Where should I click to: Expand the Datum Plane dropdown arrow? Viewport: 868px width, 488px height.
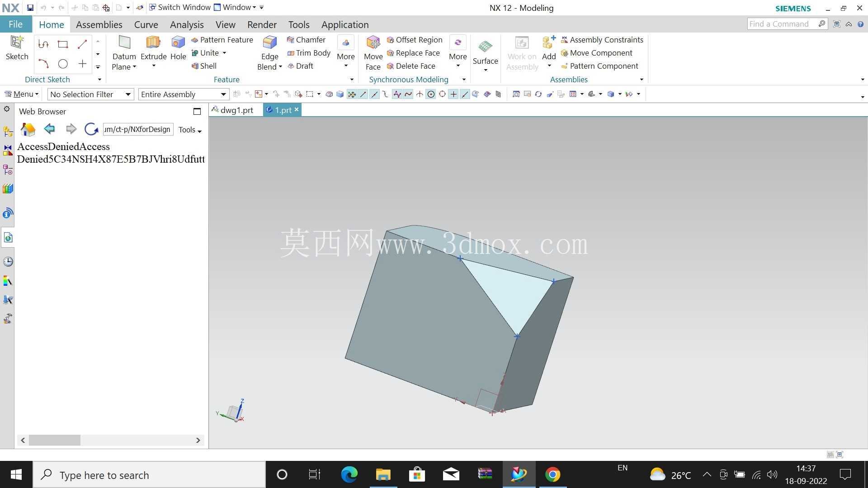point(134,67)
